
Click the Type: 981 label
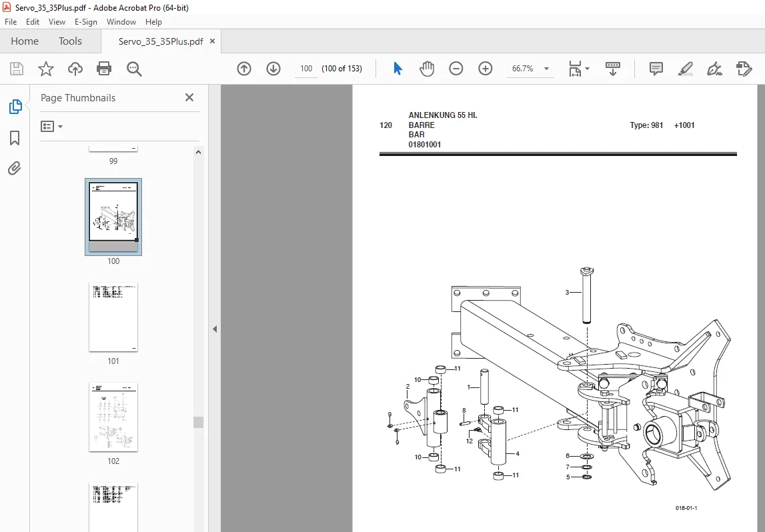click(x=646, y=125)
